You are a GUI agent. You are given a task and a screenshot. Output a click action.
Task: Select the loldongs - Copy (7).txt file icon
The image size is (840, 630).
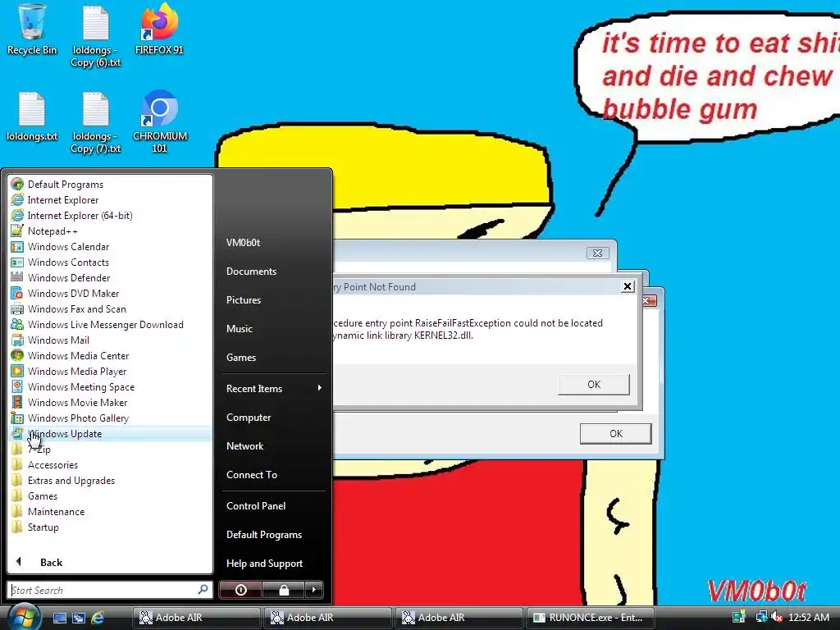(96, 123)
